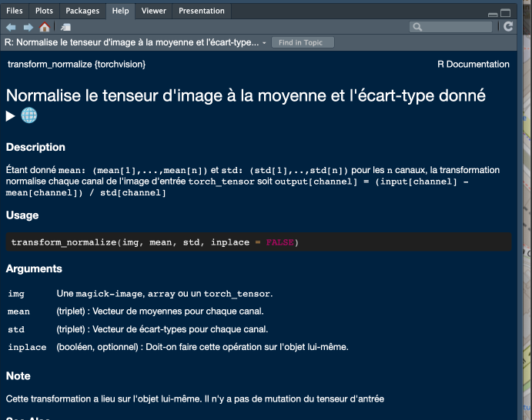Maximize the Help pane
Image resolution: width=532 pixels, height=420 pixels.
506,12
